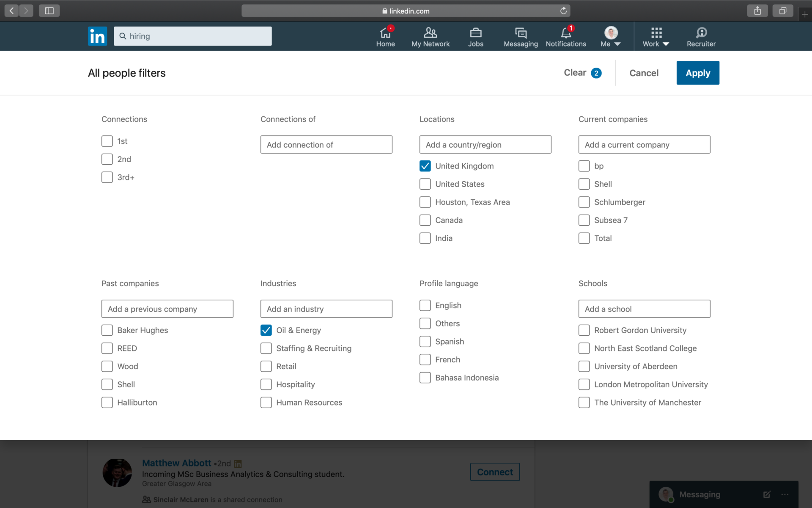Screen dimensions: 812x508
Task: Open Messaging icon in navbar
Action: coord(521,37)
